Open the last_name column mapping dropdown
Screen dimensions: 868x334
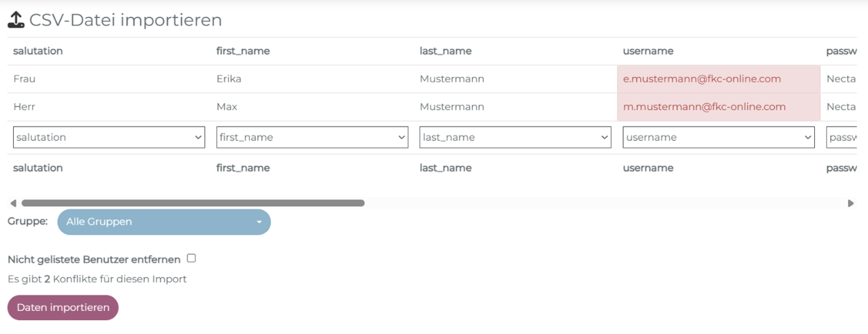pos(515,137)
